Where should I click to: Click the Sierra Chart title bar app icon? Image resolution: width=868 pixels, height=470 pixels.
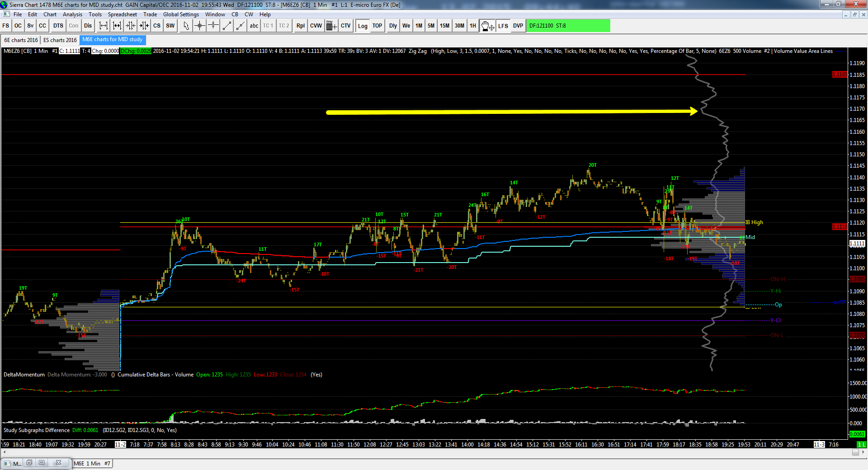tap(4, 5)
